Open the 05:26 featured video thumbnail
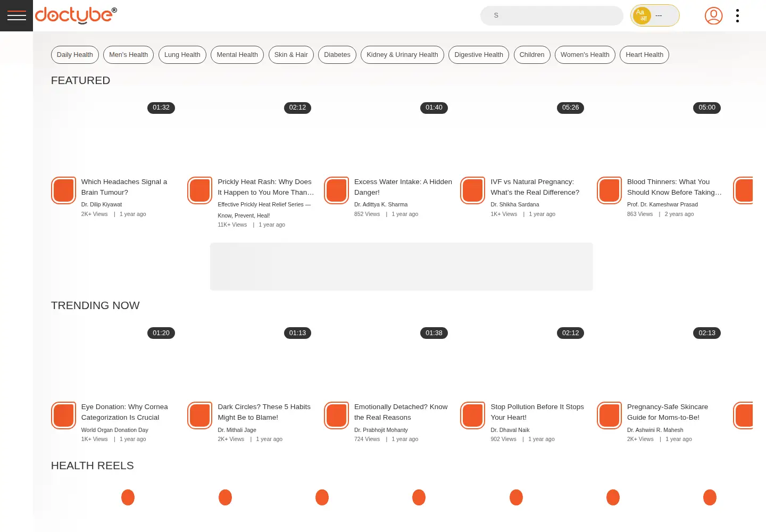 [x=524, y=135]
